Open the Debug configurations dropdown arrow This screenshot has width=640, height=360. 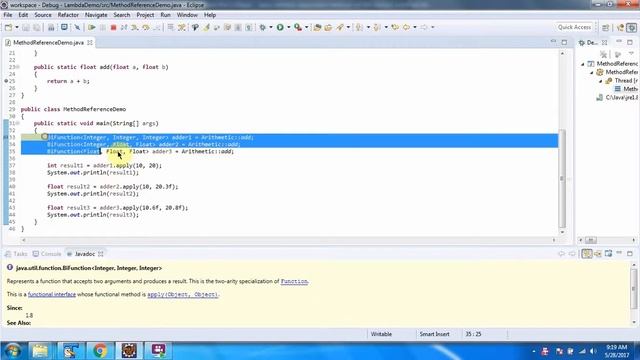[x=271, y=27]
